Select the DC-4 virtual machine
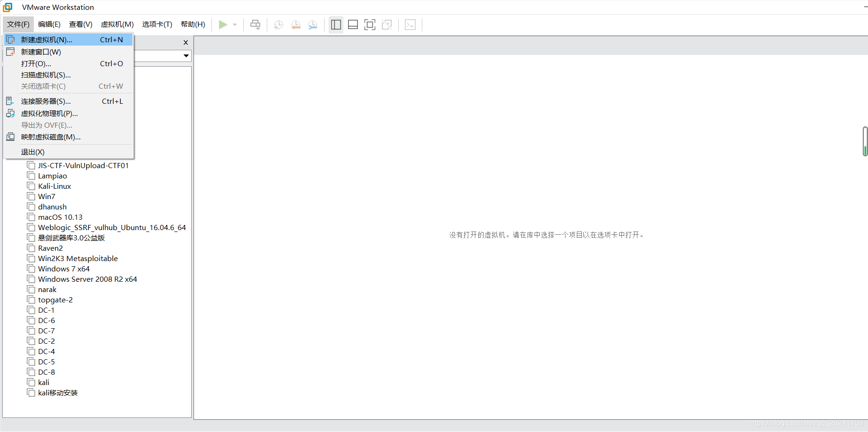Image resolution: width=868 pixels, height=432 pixels. point(46,352)
